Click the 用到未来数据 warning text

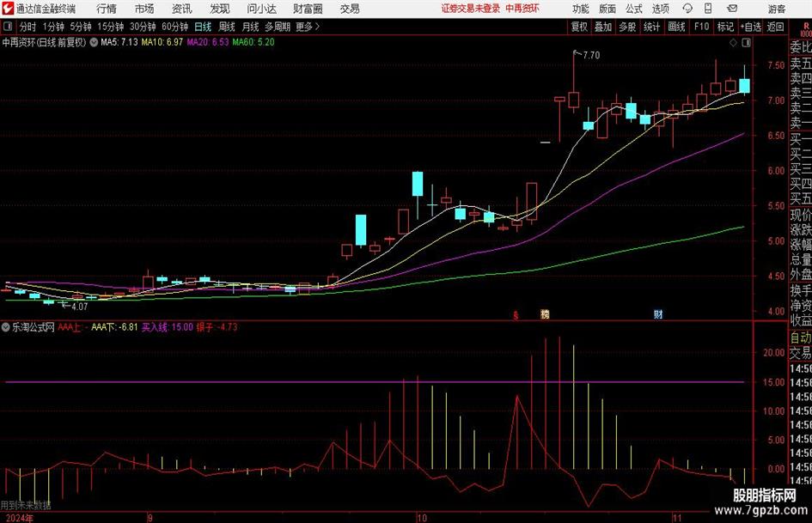click(26, 505)
